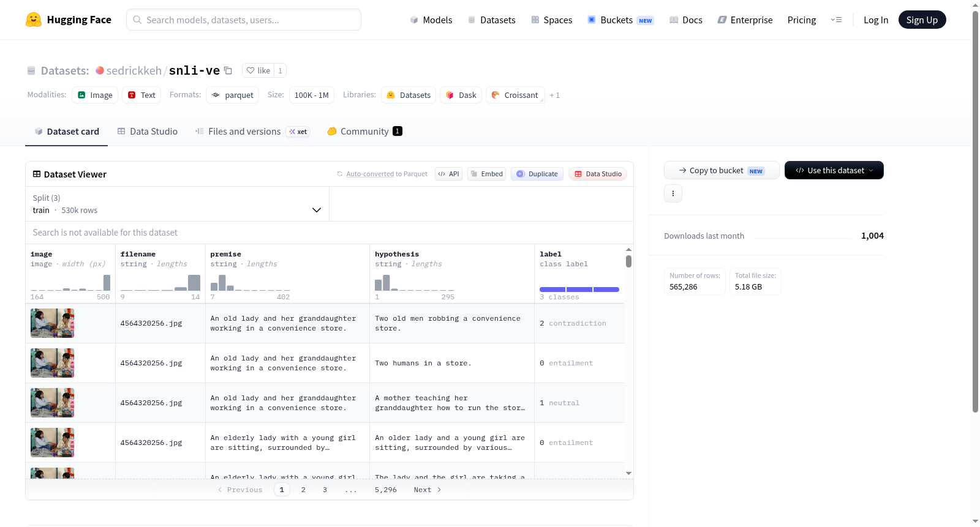Click the Auto-converted to Parquet link
The image size is (980, 527).
coord(386,174)
